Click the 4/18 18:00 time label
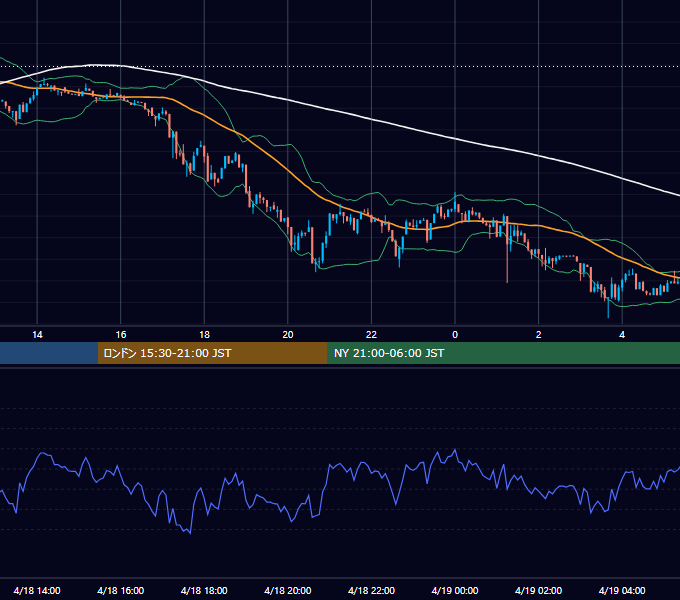The height and width of the screenshot is (600, 680). point(204,590)
